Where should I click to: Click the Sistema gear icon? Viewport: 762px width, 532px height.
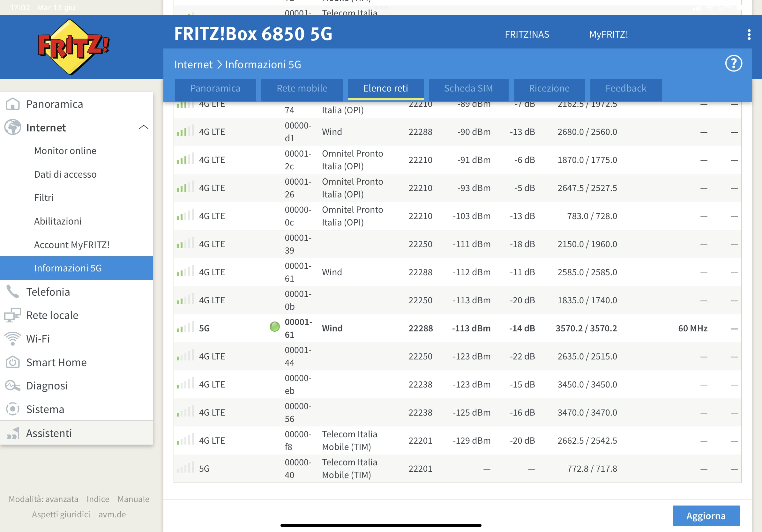click(x=13, y=409)
